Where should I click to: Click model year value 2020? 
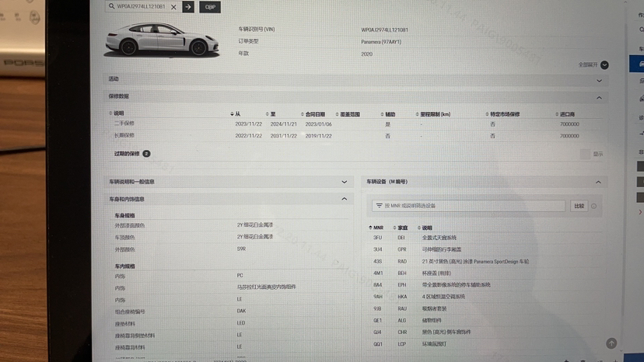[366, 54]
